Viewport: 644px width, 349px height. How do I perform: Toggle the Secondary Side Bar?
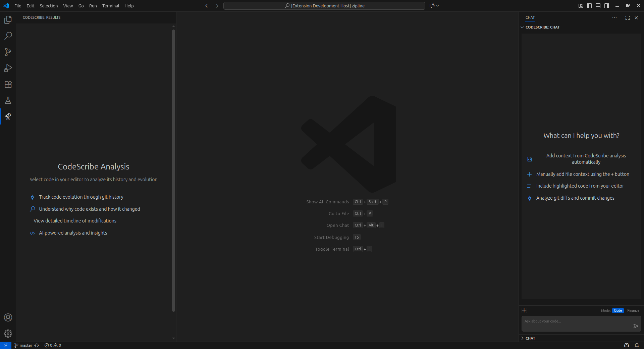607,6
